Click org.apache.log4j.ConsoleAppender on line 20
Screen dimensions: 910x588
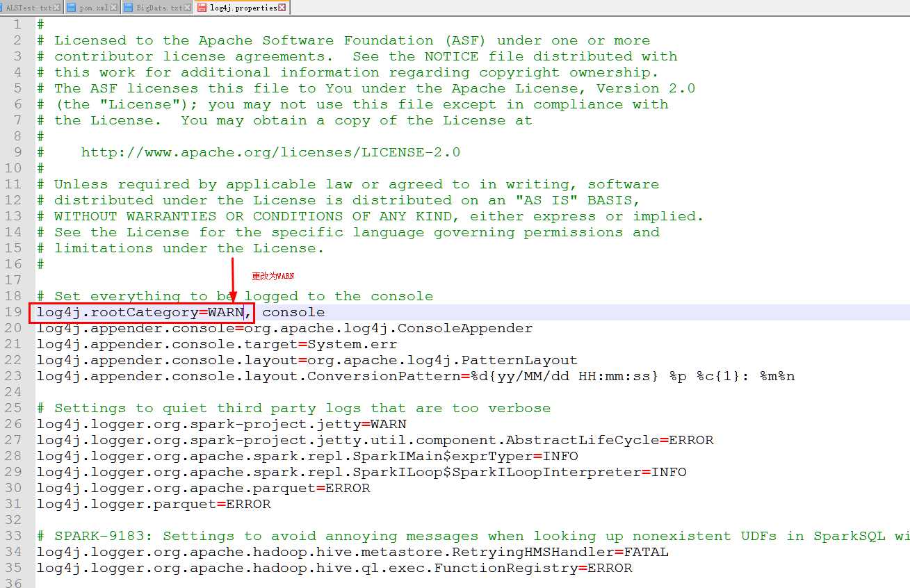coord(388,328)
